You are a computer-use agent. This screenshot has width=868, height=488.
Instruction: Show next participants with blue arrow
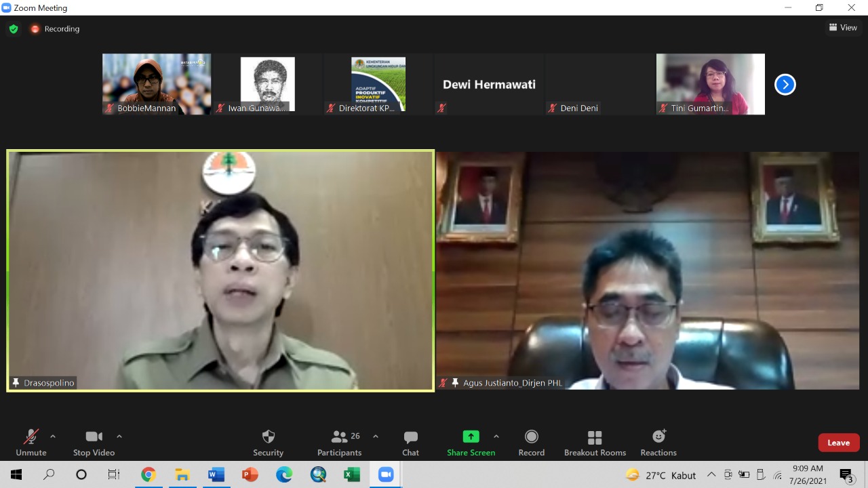point(785,85)
